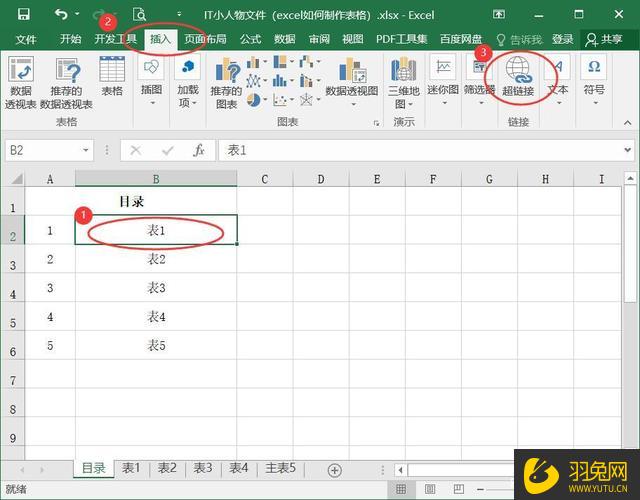Switch to Page Break Preview view
The height and width of the screenshot is (500, 640).
point(459,489)
